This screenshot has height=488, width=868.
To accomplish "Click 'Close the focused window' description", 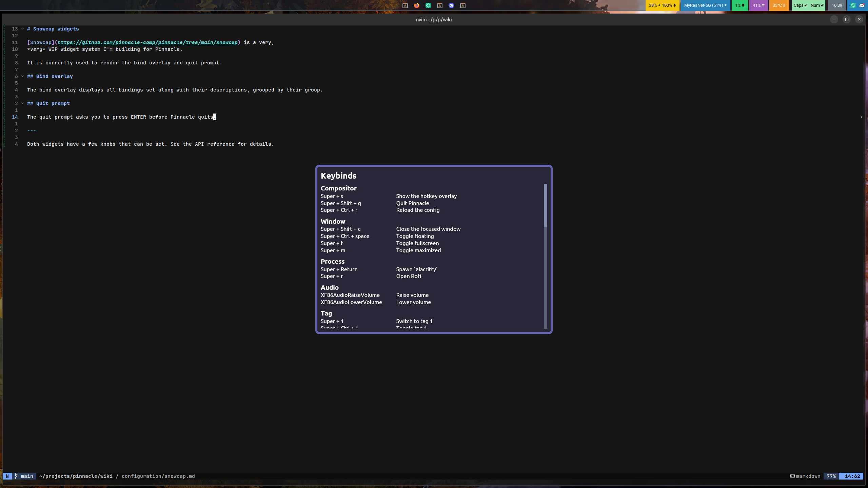I will point(428,229).
